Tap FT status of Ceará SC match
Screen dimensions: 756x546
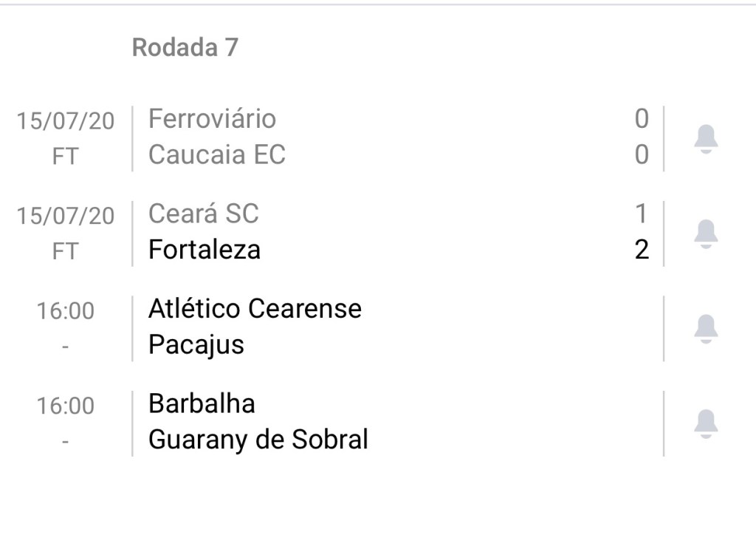click(65, 252)
